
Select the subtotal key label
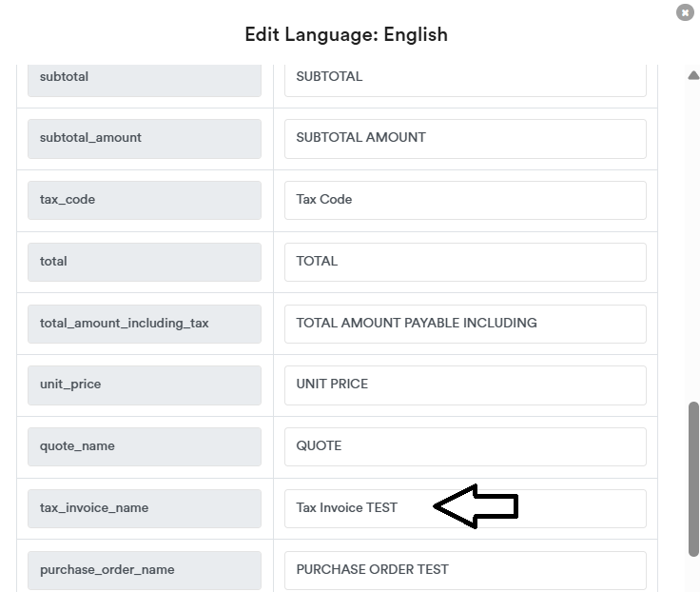[144, 77]
